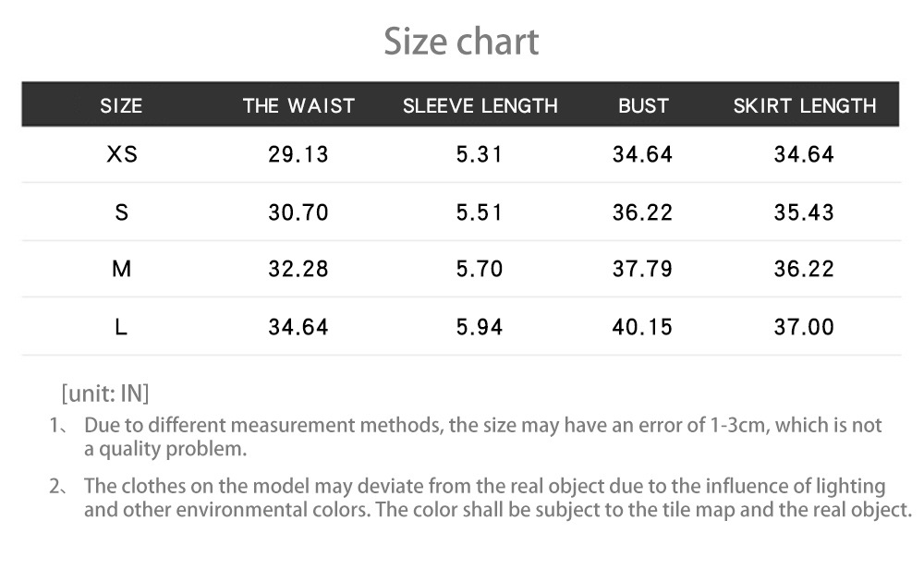Click S sleeve length value 5.51
This screenshot has width=924, height=569.
[480, 212]
